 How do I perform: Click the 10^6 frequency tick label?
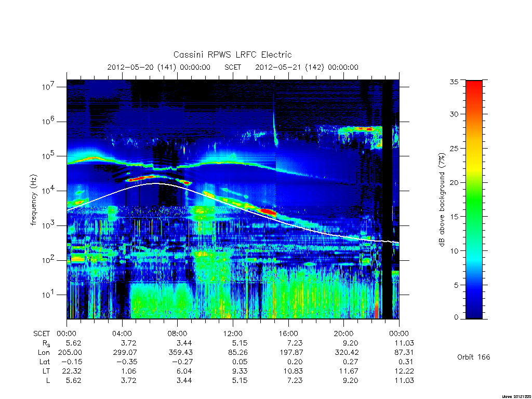(x=48, y=121)
